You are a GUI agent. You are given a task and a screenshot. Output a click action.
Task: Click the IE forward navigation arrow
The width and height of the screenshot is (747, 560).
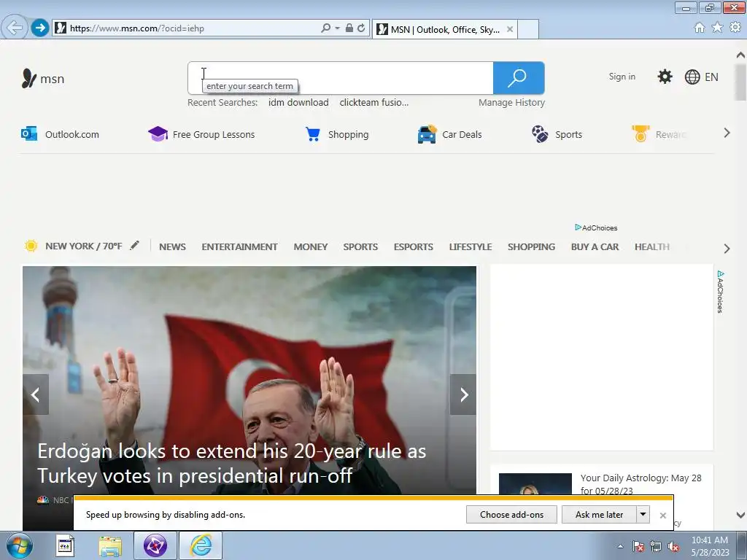pyautogui.click(x=40, y=28)
